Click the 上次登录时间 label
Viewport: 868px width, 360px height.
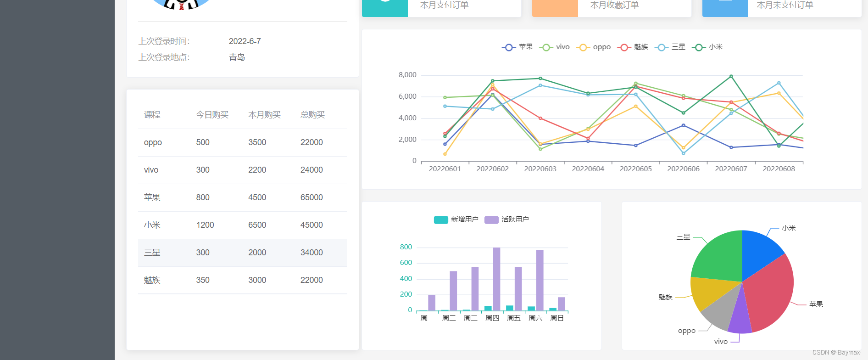[x=164, y=41]
